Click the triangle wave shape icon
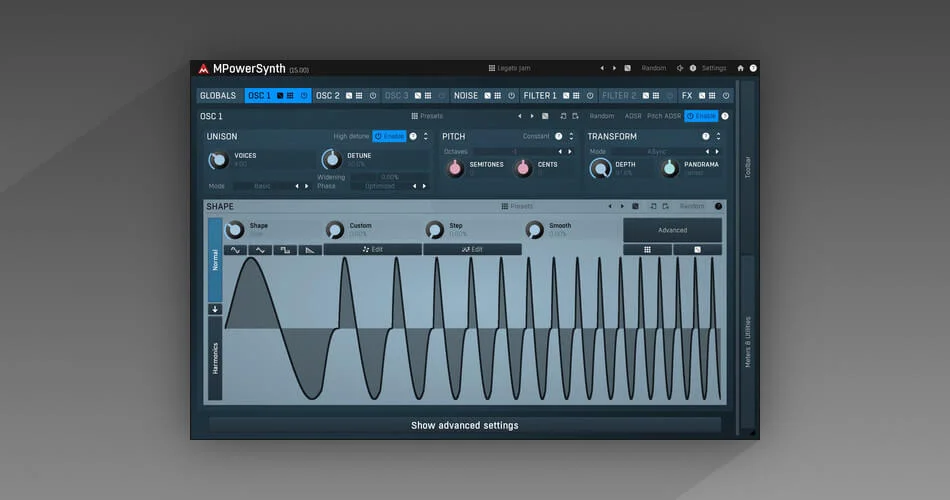Screen dimensions: 950x500 click(x=260, y=250)
